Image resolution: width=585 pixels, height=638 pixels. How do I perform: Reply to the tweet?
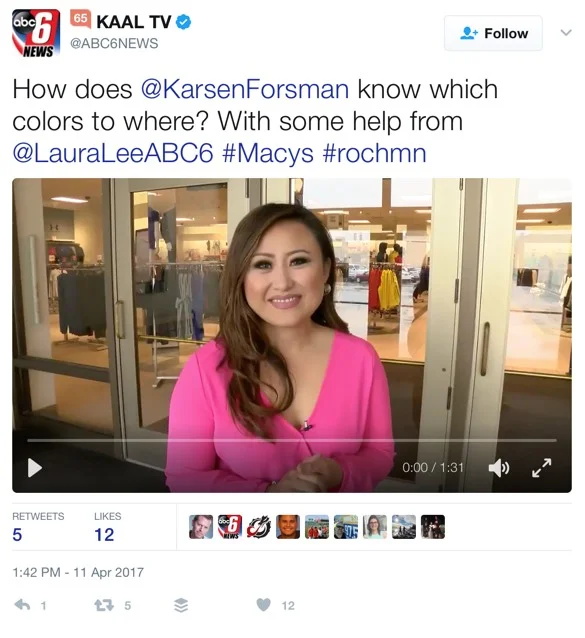coord(22,605)
